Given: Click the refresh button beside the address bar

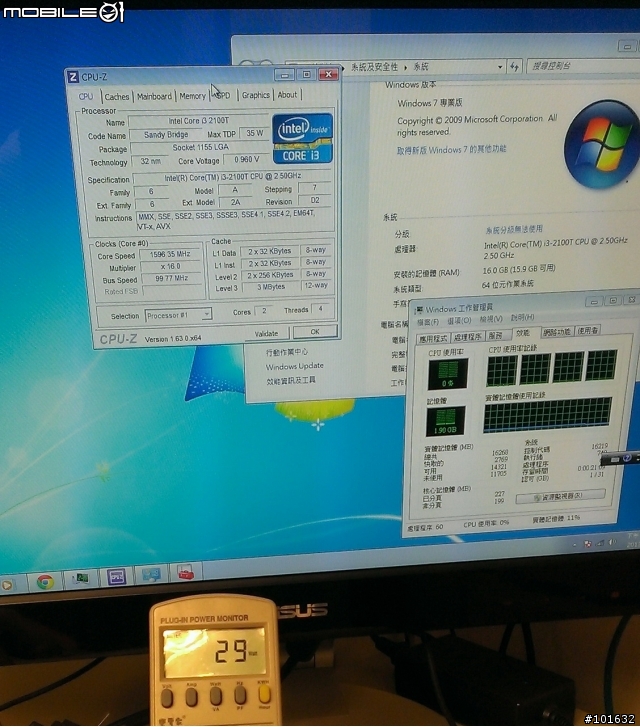Looking at the screenshot, I should (514, 67).
